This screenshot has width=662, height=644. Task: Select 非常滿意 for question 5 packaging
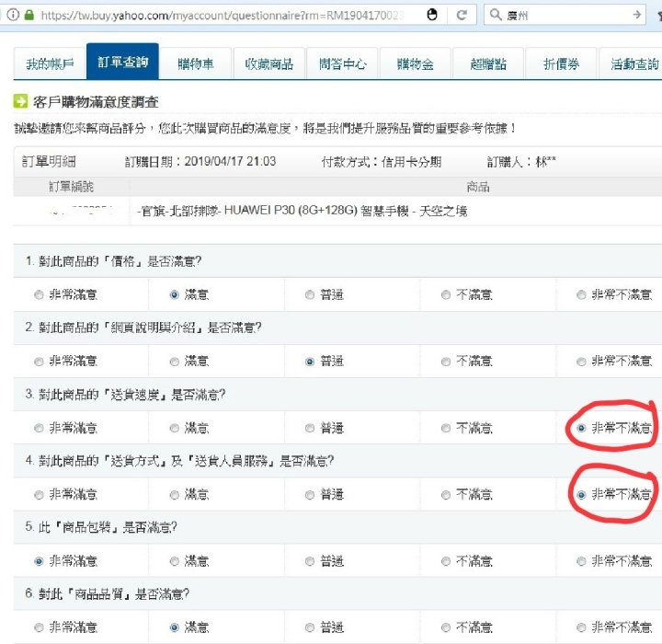click(39, 561)
